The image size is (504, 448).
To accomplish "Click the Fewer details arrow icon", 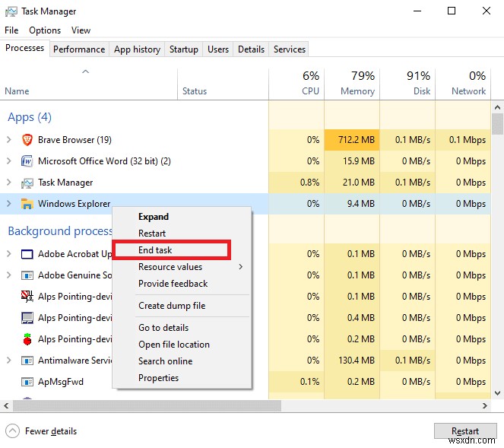I will (12, 431).
